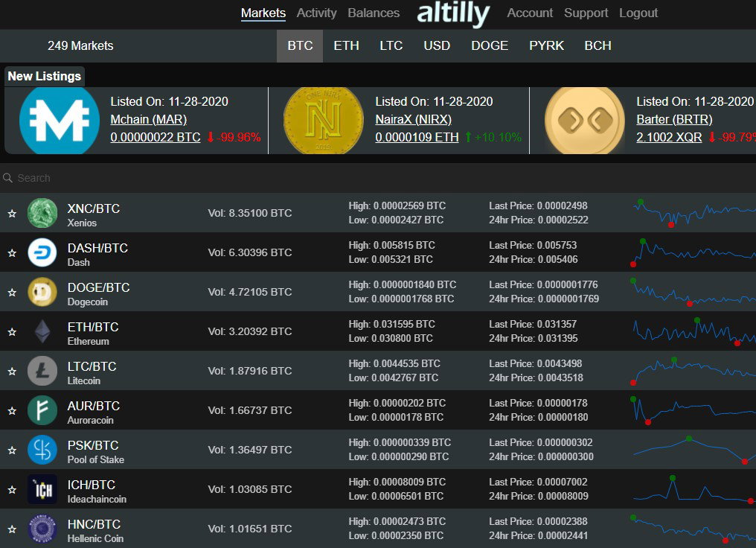The image size is (756, 548).
Task: Open the Balances page
Action: (x=374, y=13)
